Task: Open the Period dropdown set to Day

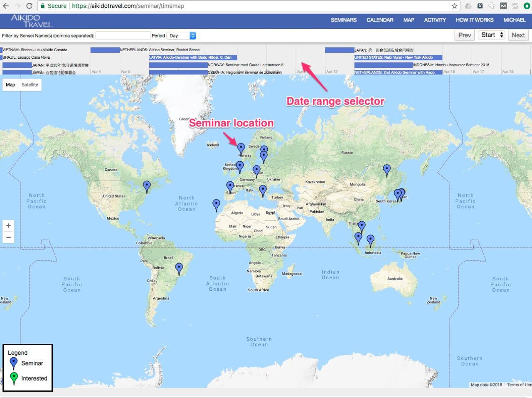Action: pyautogui.click(x=181, y=36)
